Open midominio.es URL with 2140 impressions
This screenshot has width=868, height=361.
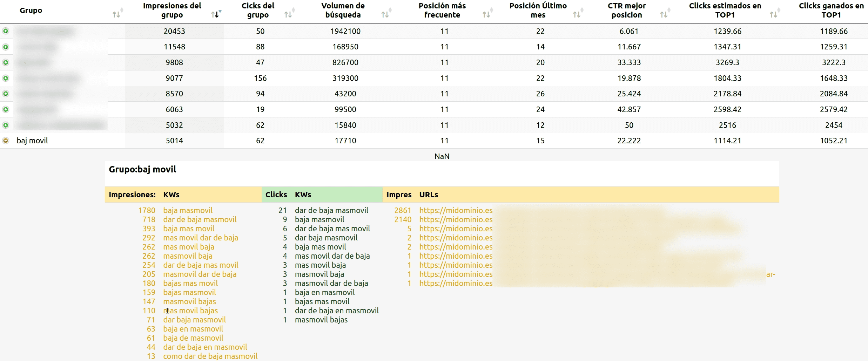pos(456,219)
